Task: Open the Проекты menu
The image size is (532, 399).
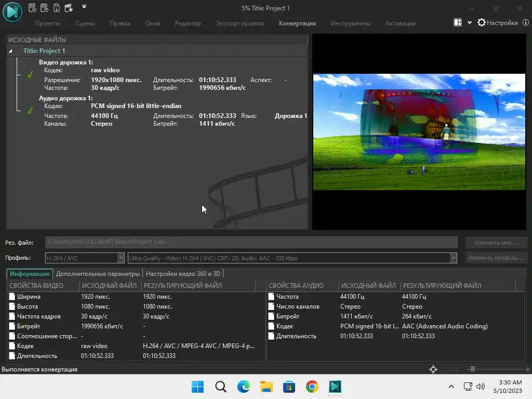Action: 47,23
